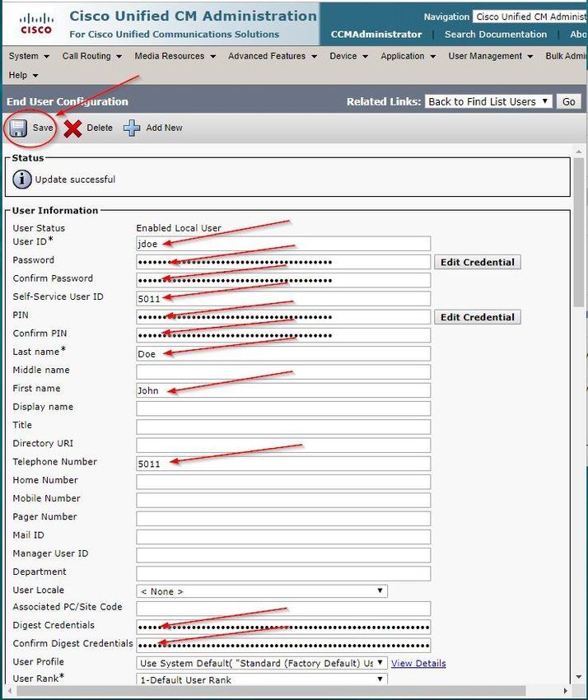Viewport: 588px width, 700px height.
Task: Click the "End User Configuration" heading
Action: point(68,102)
